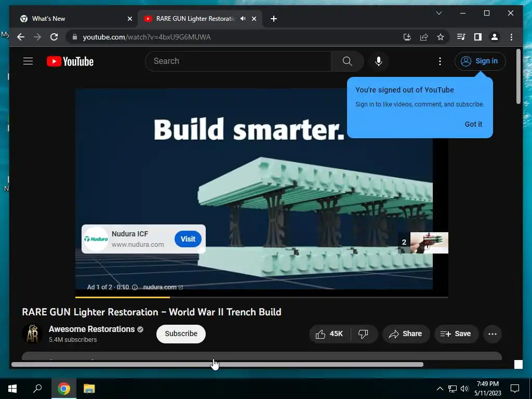Click the Sign in button

(480, 61)
